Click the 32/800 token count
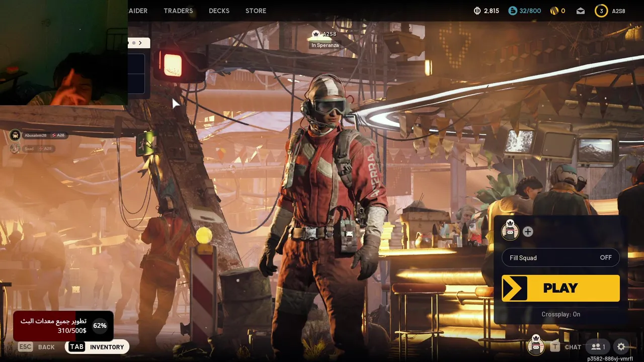644x362 pixels. [x=530, y=11]
